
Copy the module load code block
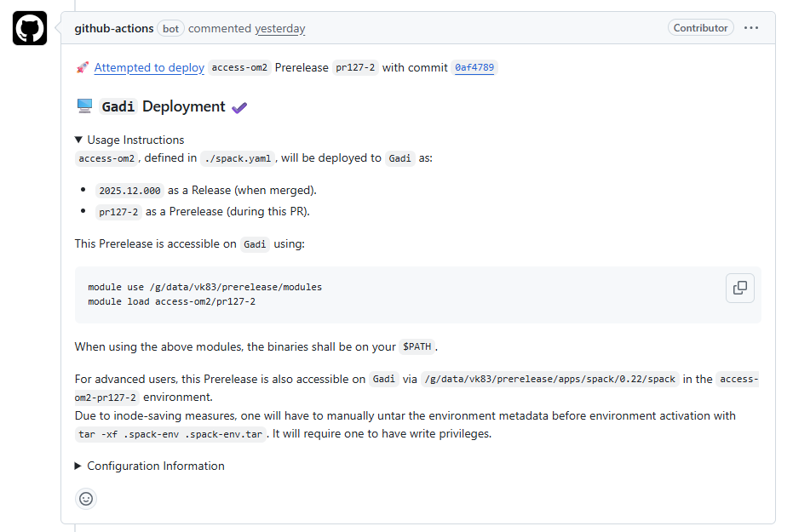coord(739,288)
